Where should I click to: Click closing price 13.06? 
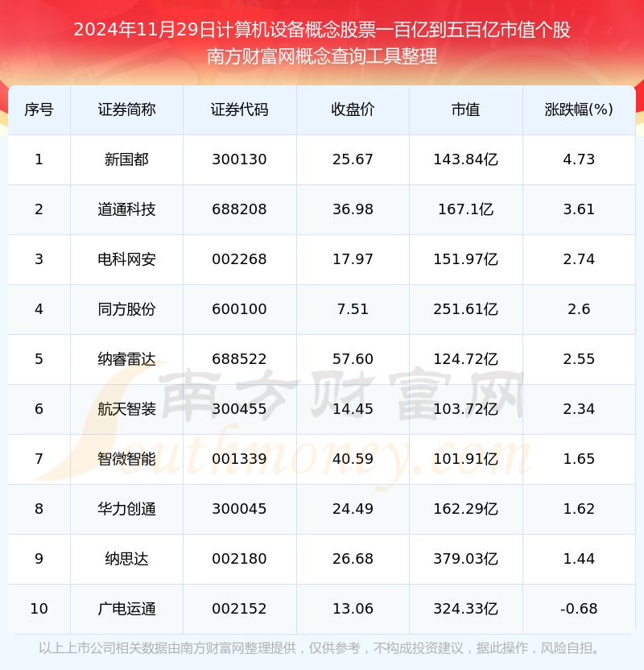[353, 609]
